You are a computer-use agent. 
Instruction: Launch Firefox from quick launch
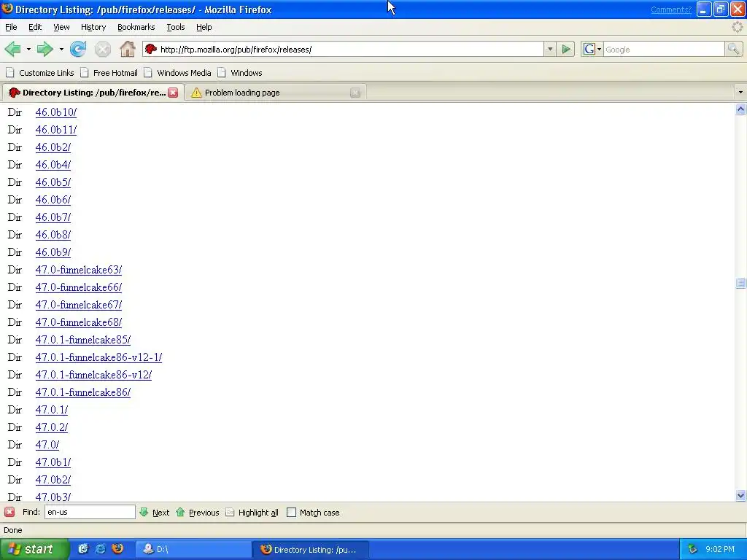pyautogui.click(x=117, y=549)
